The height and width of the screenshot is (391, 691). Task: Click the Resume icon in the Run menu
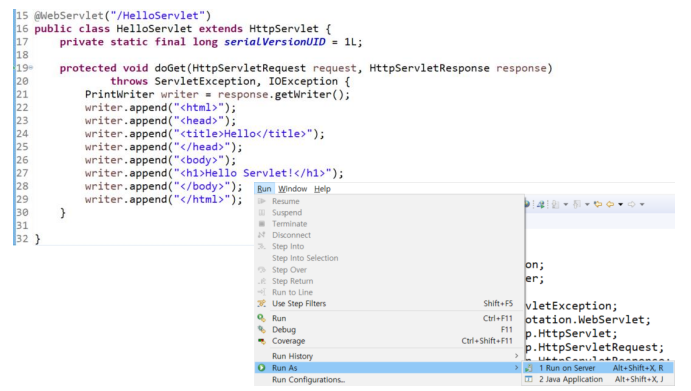262,201
